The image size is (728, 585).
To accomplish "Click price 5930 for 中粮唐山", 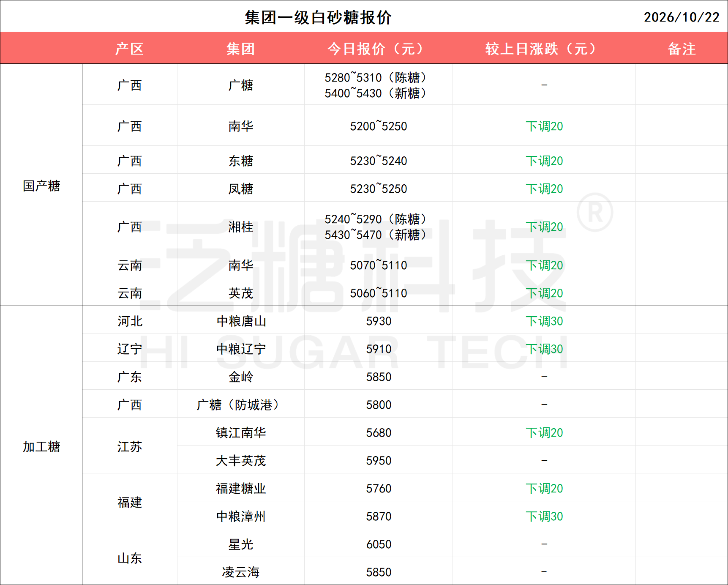I will 379,321.
